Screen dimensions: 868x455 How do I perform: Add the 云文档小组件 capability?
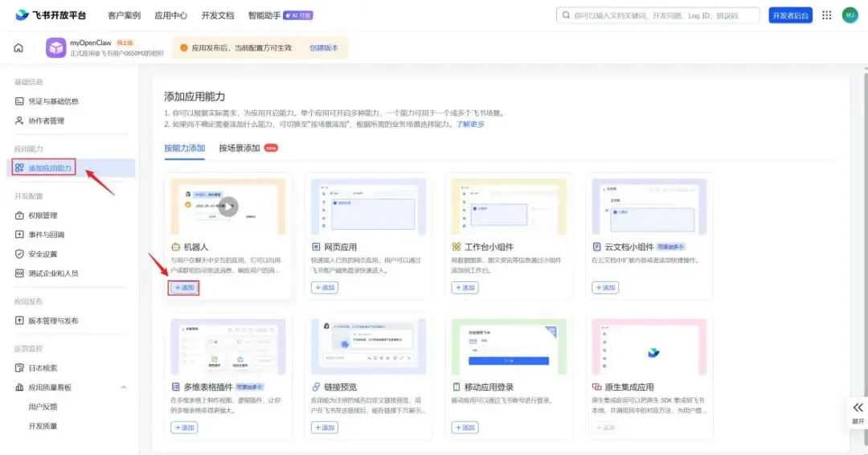(x=605, y=288)
